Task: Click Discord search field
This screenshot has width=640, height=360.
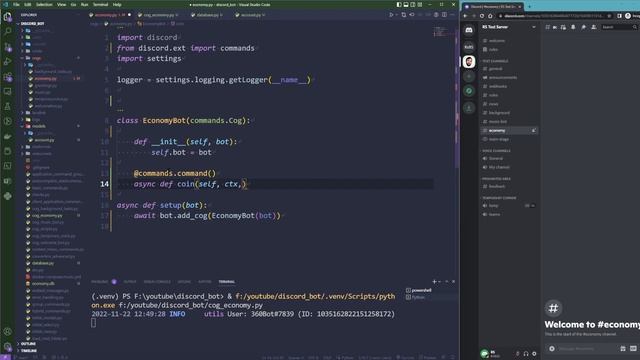Action: point(619,27)
